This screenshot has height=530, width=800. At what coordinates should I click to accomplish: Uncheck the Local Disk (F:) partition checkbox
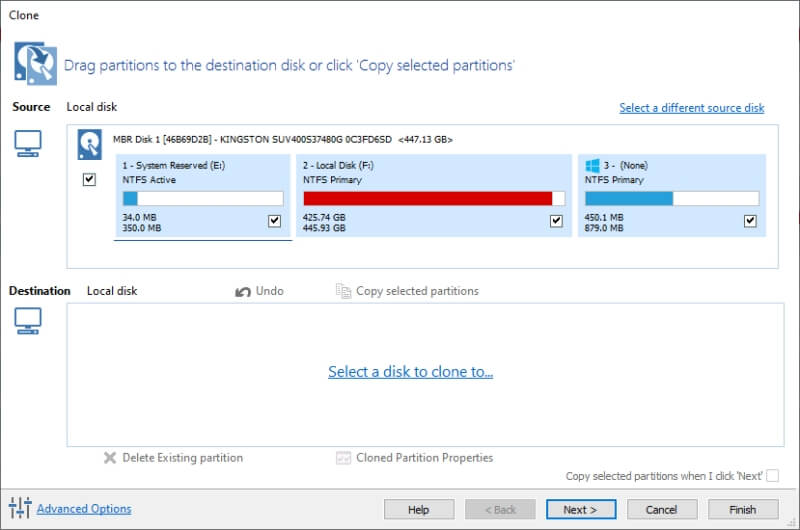point(556,220)
